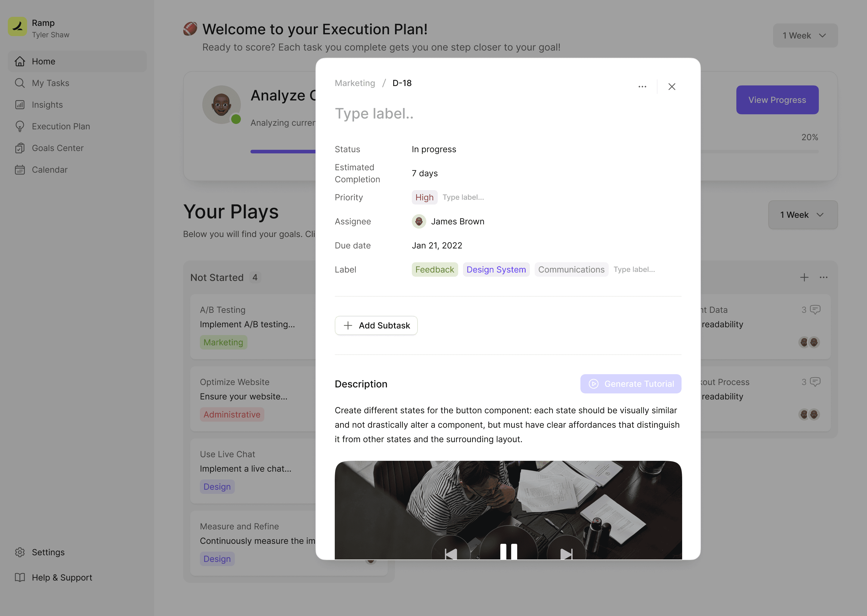
Task: Open the Calendar sidebar item
Action: point(49,170)
